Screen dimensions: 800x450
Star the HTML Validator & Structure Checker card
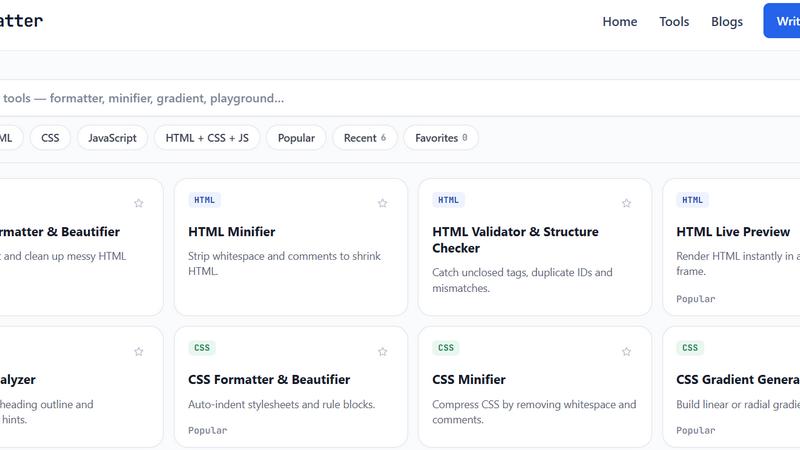[x=627, y=203]
